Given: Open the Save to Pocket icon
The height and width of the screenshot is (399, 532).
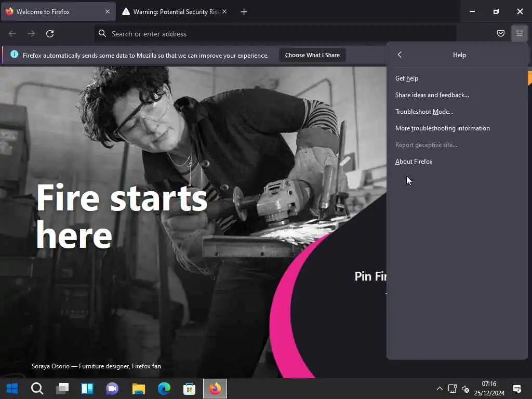Looking at the screenshot, I should click(500, 33).
